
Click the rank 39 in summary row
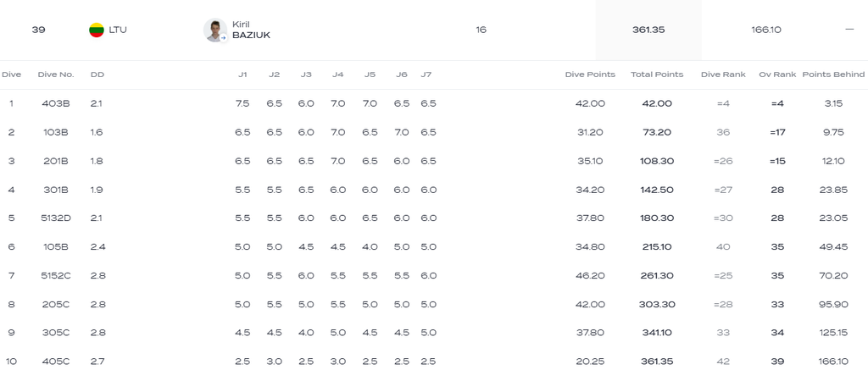coord(38,30)
